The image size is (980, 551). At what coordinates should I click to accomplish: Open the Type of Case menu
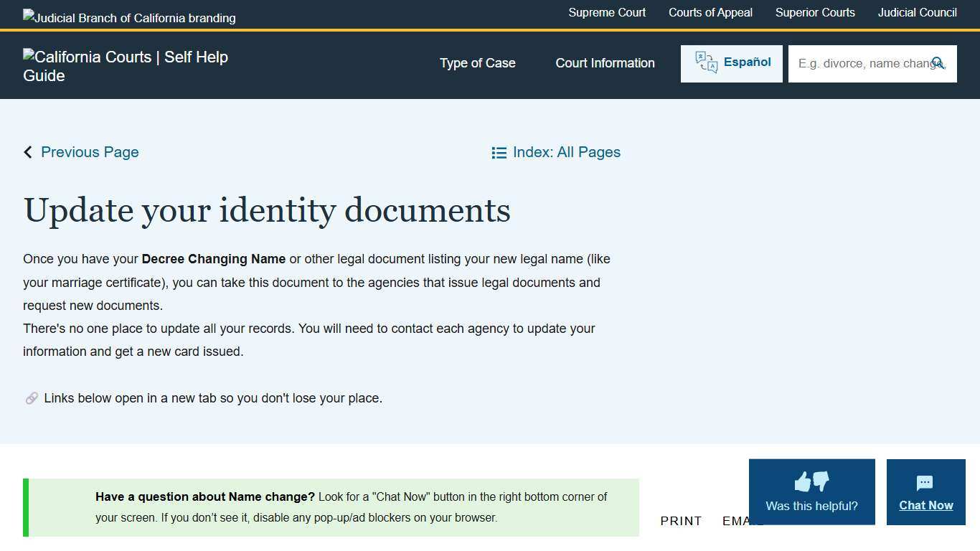click(x=477, y=63)
